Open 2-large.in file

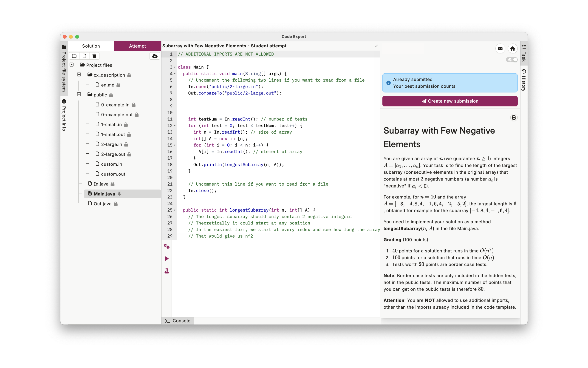tap(112, 144)
